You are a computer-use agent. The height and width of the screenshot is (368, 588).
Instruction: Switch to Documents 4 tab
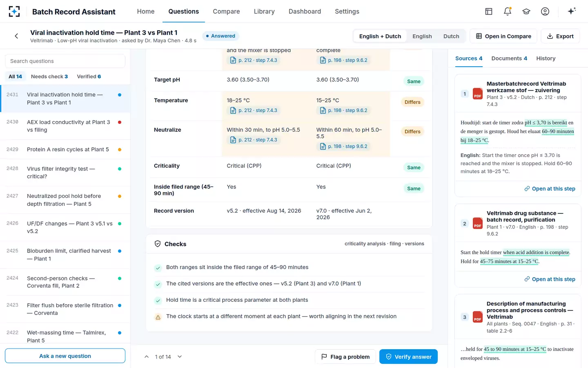click(509, 58)
